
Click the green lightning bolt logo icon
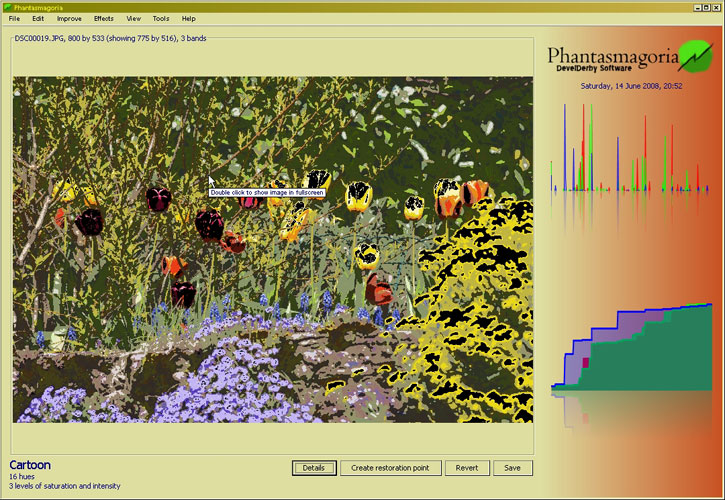(x=693, y=56)
